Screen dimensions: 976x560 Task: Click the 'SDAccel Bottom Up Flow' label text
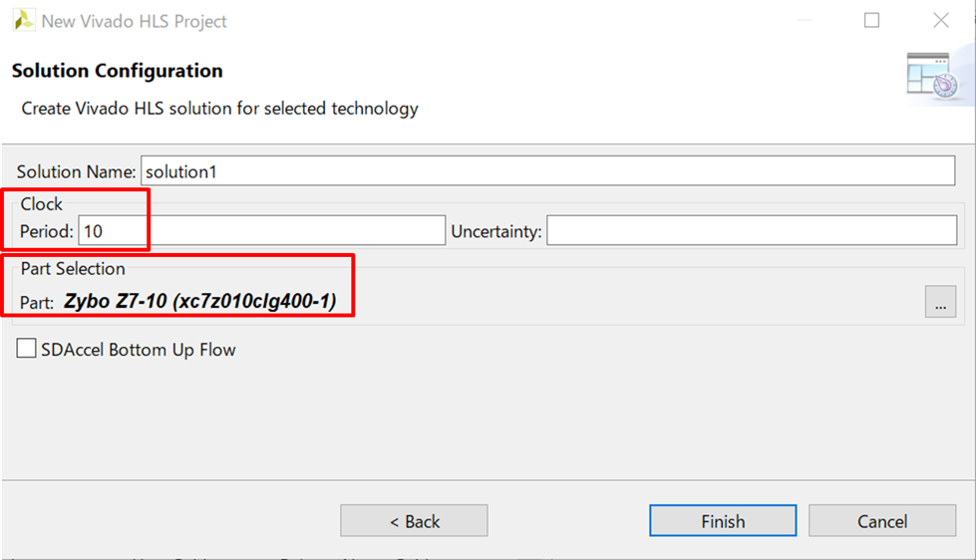(139, 350)
